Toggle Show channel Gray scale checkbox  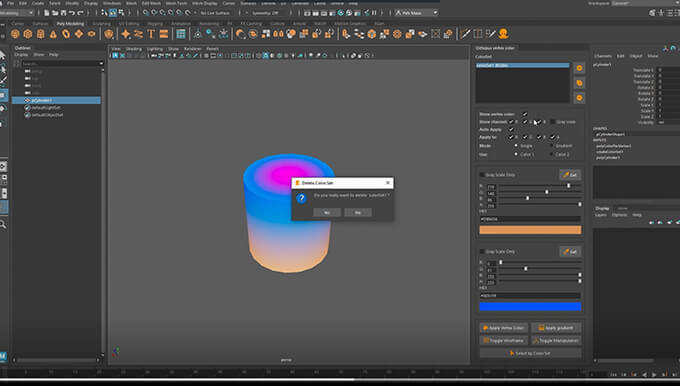pos(552,122)
